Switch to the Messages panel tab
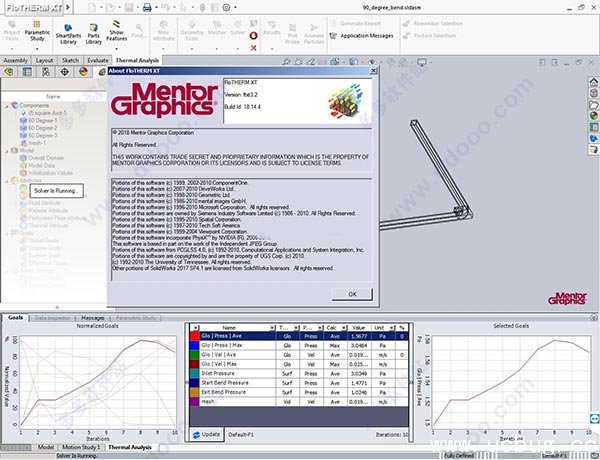Image resolution: width=600 pixels, height=460 pixels. (x=92, y=317)
